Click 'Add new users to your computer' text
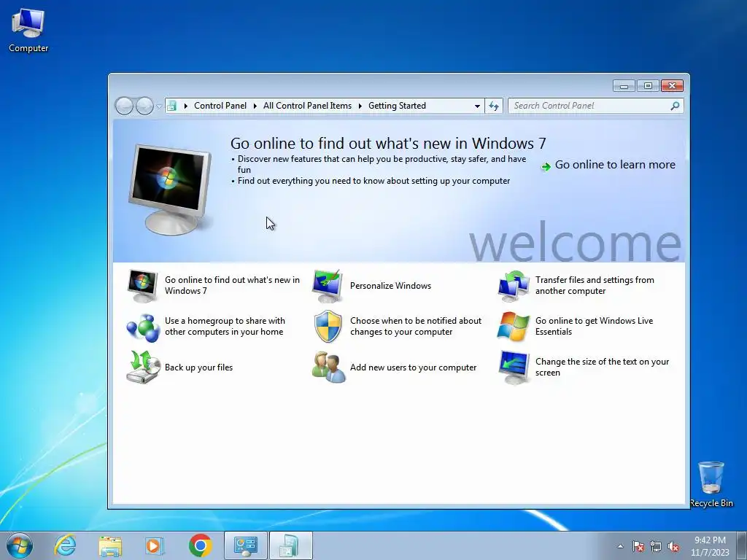The height and width of the screenshot is (560, 747). click(x=413, y=367)
